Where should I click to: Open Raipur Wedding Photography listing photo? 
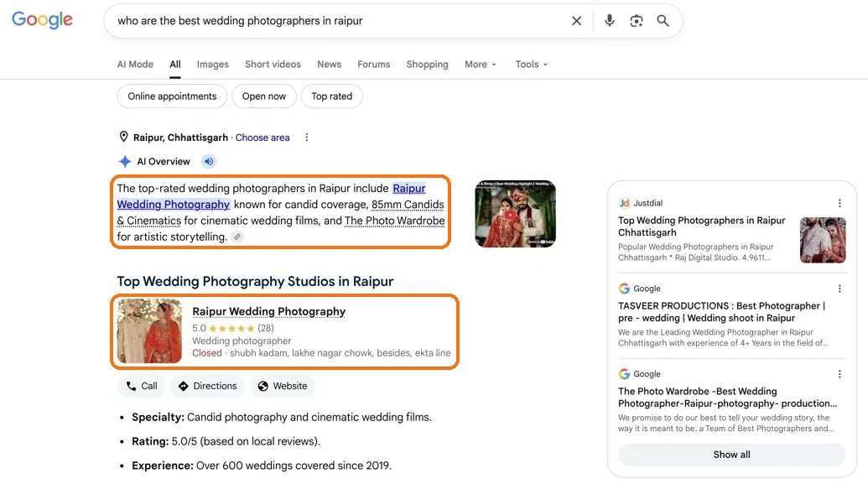point(149,331)
